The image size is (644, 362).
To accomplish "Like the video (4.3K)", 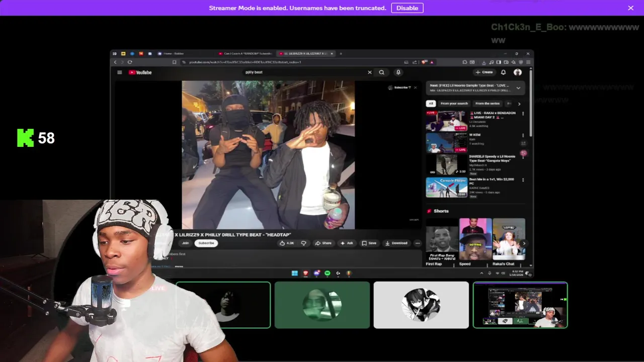I will click(287, 243).
